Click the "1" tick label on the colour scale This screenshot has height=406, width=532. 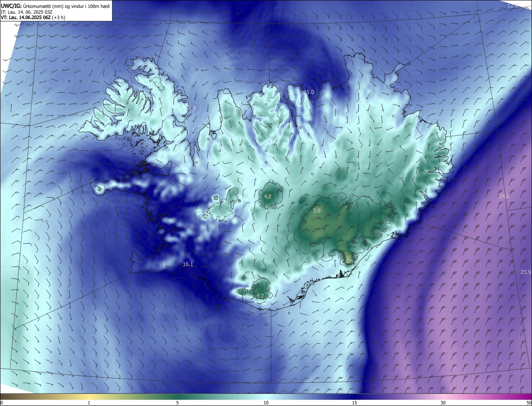point(89,403)
